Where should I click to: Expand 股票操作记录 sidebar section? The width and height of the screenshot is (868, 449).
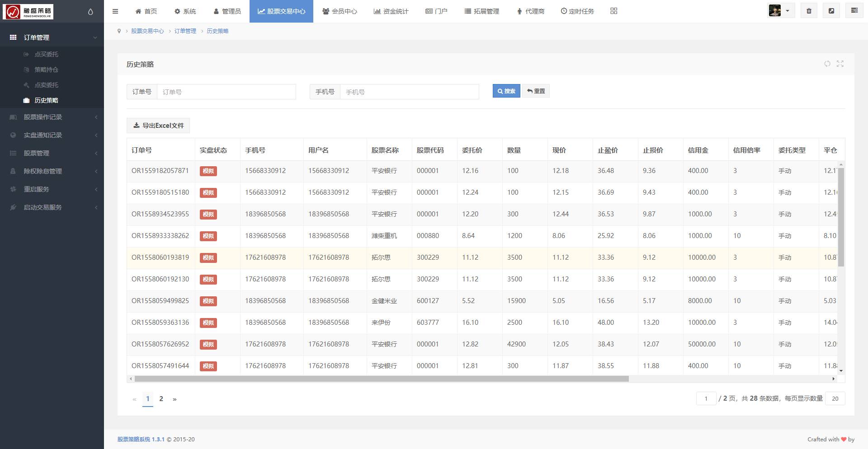52,117
